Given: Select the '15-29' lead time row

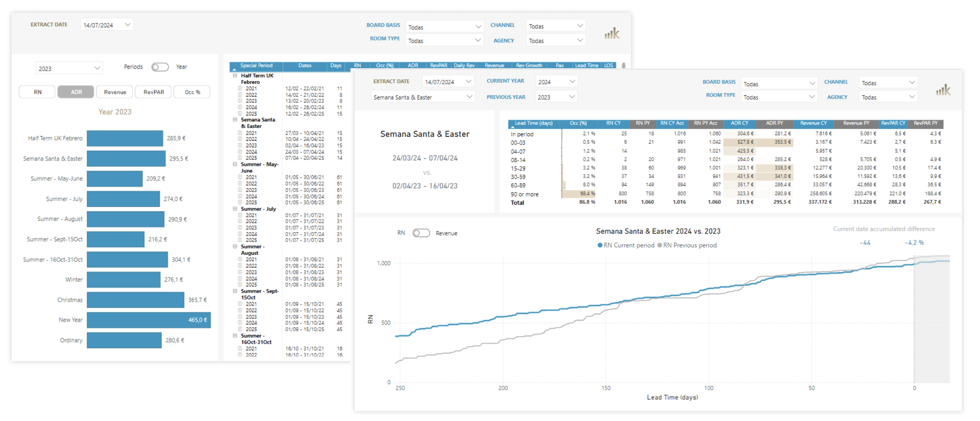Looking at the screenshot, I should tap(726, 168).
